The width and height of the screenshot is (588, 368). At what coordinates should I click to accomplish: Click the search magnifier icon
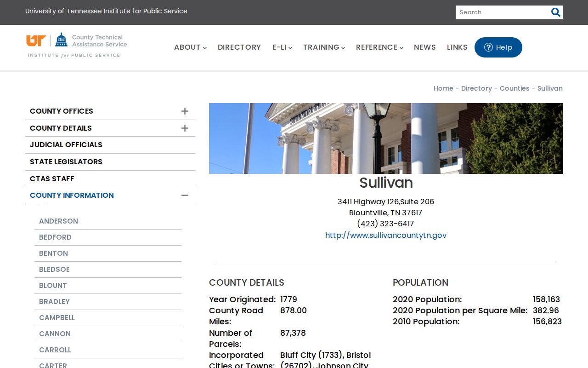point(555,12)
